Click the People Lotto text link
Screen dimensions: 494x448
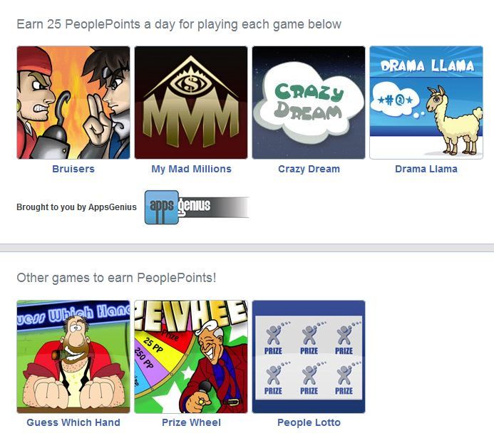(x=309, y=422)
